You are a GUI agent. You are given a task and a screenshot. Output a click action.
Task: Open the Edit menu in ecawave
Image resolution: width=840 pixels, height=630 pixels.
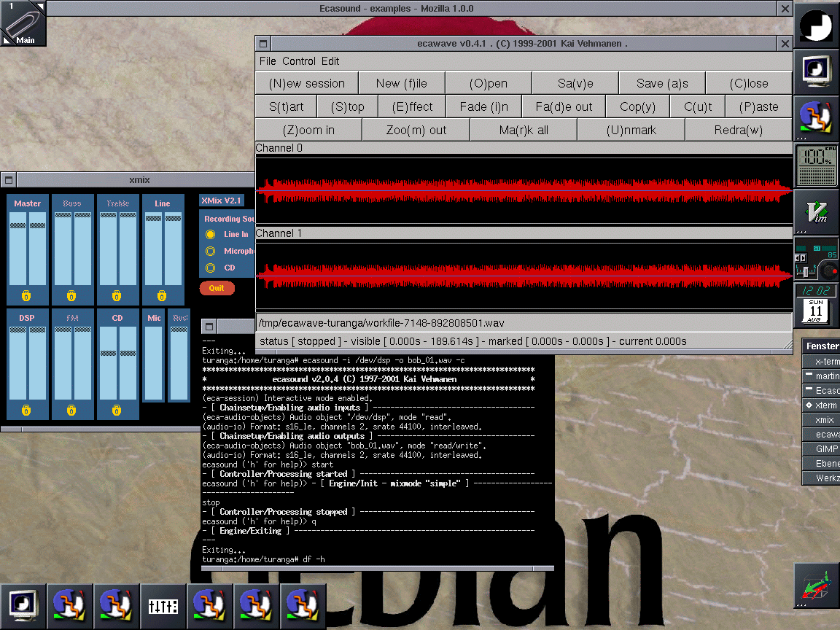click(x=330, y=61)
